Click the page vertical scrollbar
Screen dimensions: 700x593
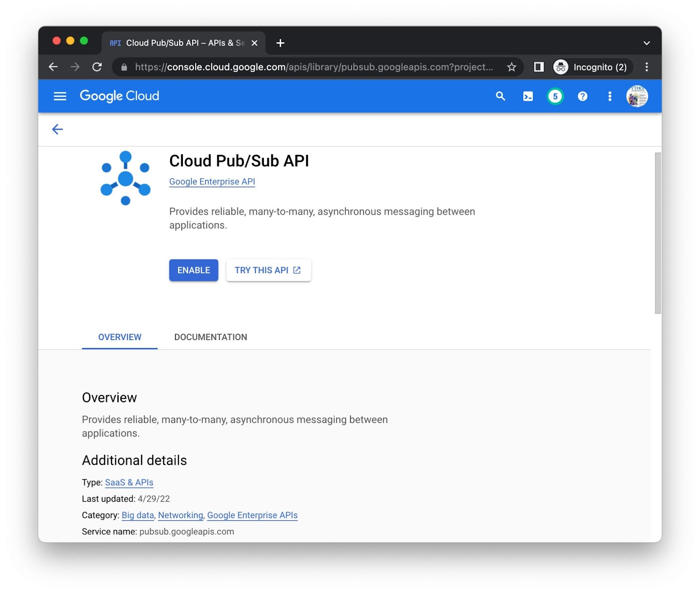coord(658,233)
